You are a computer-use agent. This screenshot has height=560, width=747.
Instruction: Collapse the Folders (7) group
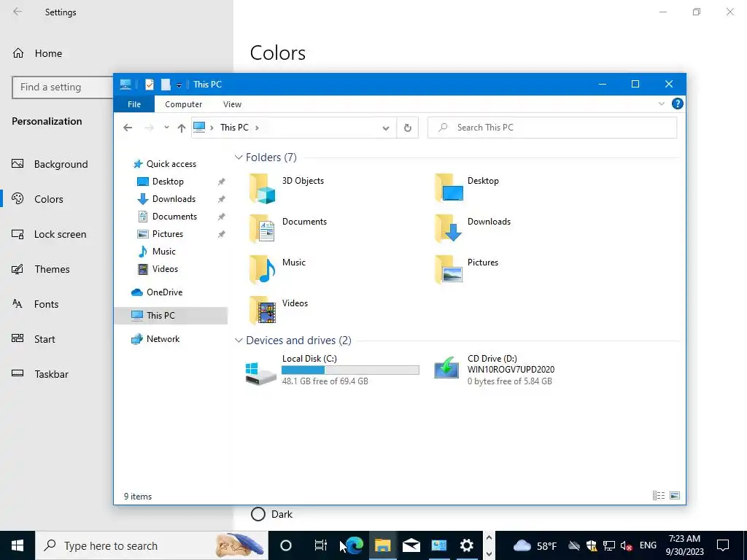[x=239, y=157]
